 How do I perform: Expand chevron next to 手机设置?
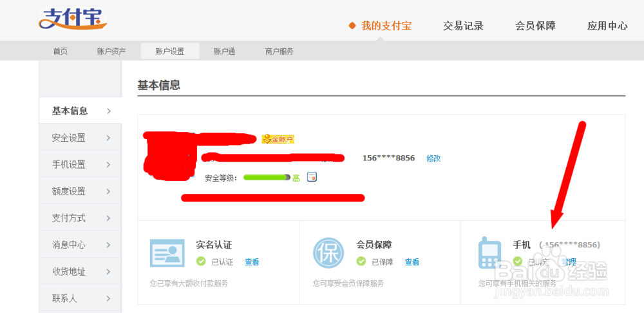(x=109, y=165)
